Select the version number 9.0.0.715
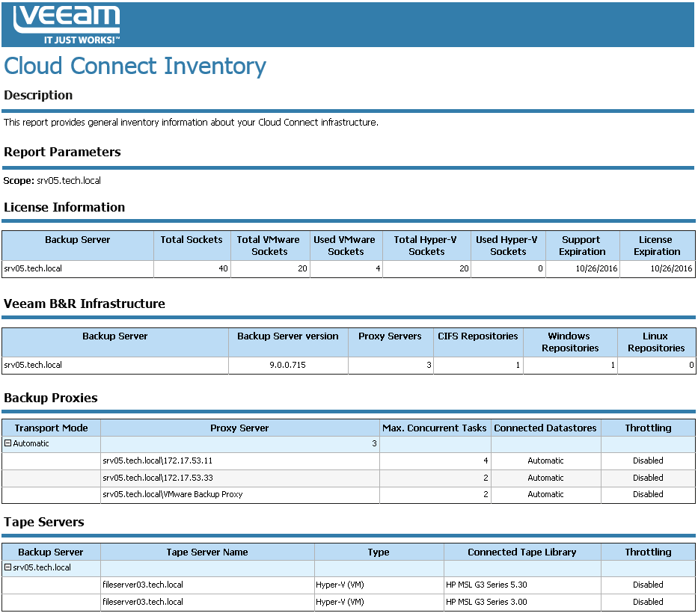Viewport: 698px width, 616px height. 287,365
